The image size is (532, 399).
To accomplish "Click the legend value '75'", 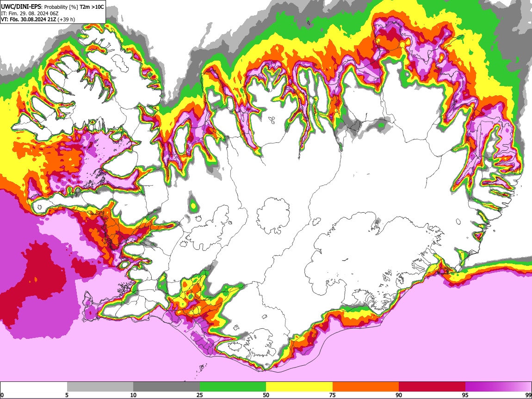I will (x=333, y=395).
